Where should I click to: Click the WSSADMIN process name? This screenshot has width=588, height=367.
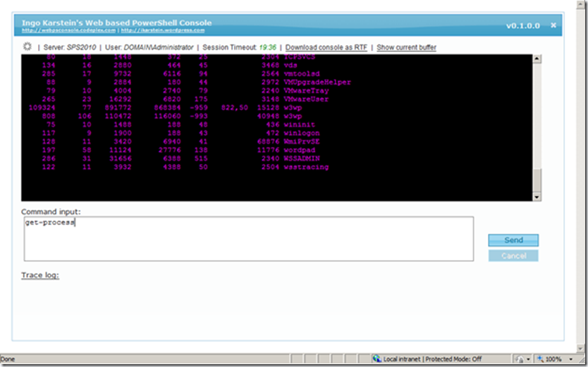pyautogui.click(x=302, y=158)
